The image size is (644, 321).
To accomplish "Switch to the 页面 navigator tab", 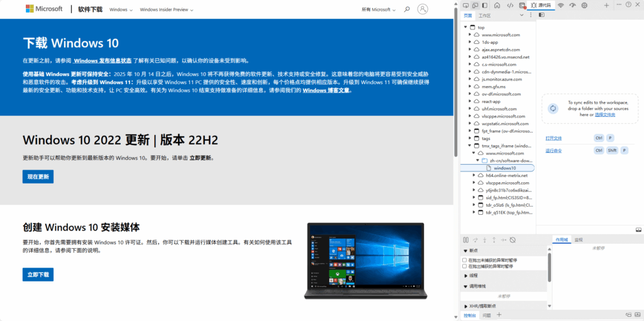I will [468, 16].
